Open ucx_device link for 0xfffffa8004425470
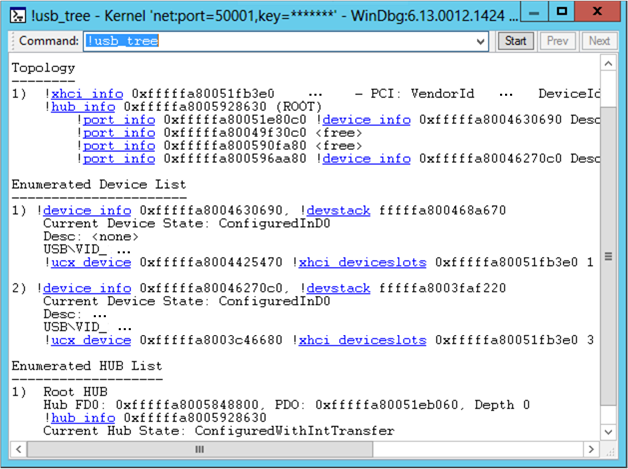628x469 pixels. click(x=91, y=263)
